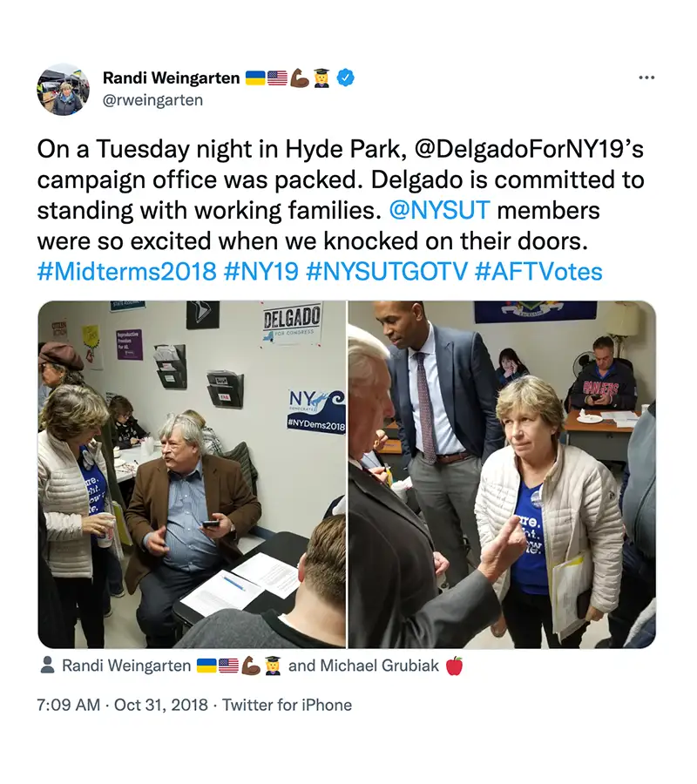The image size is (697, 784).
Task: Open the right photo with man in suit
Action: click(502, 474)
